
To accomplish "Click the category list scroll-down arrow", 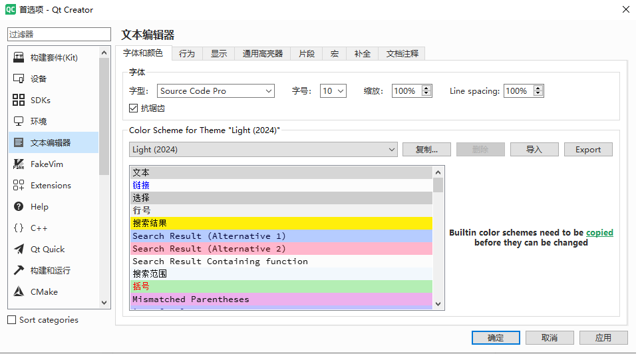I will (x=104, y=303).
